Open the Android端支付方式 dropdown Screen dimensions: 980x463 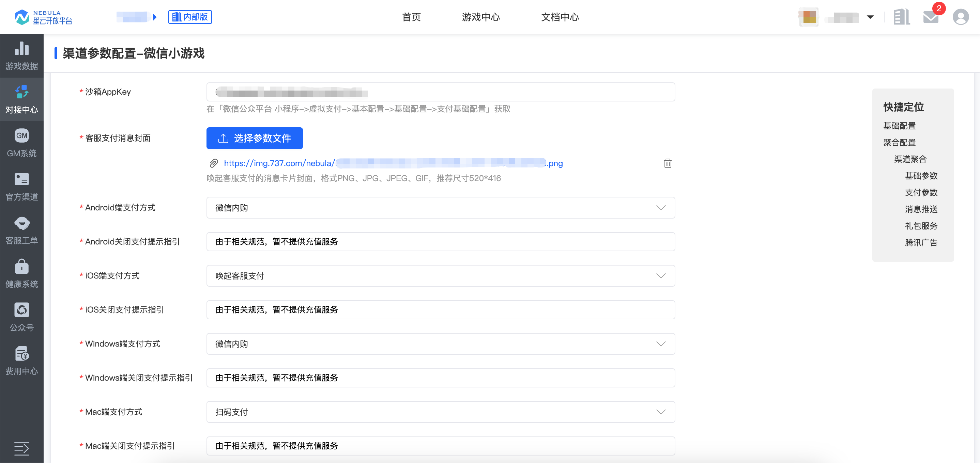441,208
